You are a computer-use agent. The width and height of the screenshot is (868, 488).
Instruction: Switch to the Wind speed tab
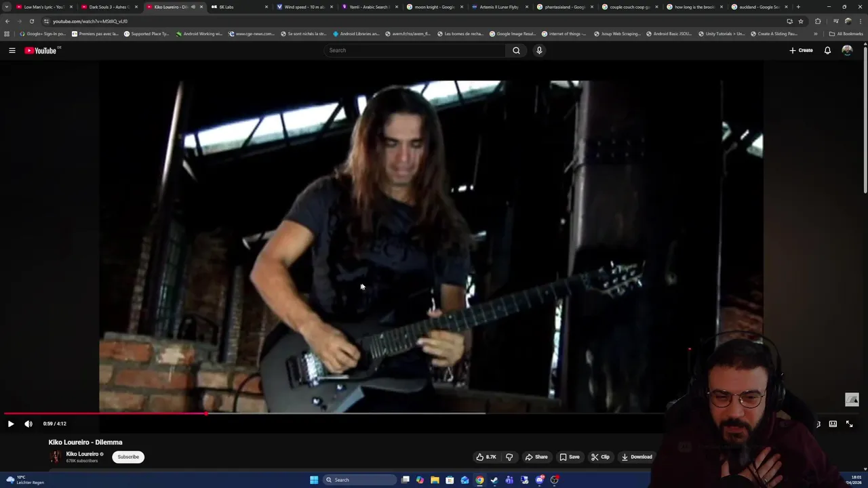pyautogui.click(x=302, y=7)
